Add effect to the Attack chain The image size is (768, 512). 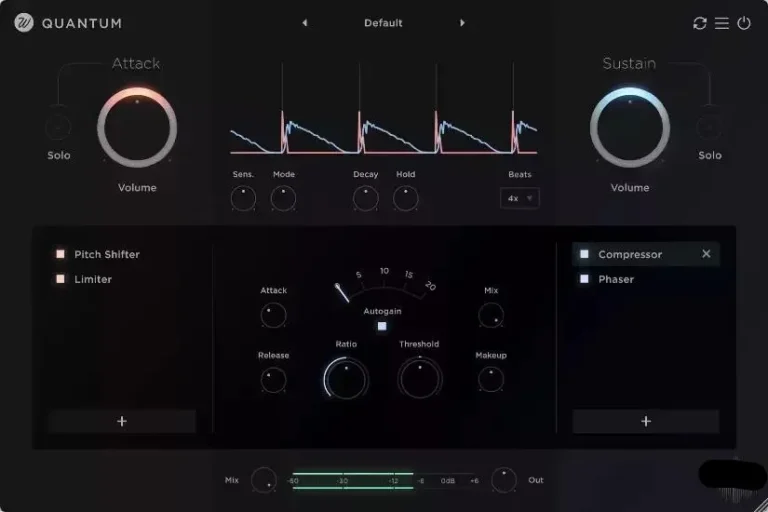[122, 421]
